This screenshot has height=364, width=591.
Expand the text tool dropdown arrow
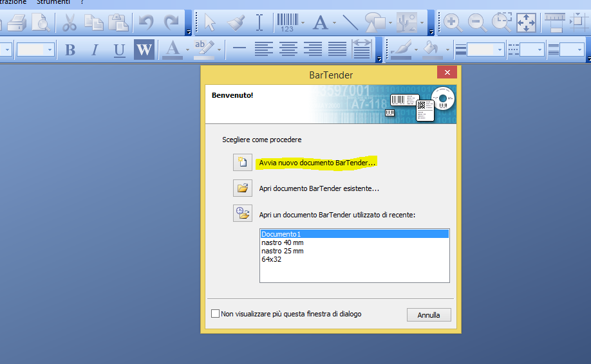click(x=334, y=23)
